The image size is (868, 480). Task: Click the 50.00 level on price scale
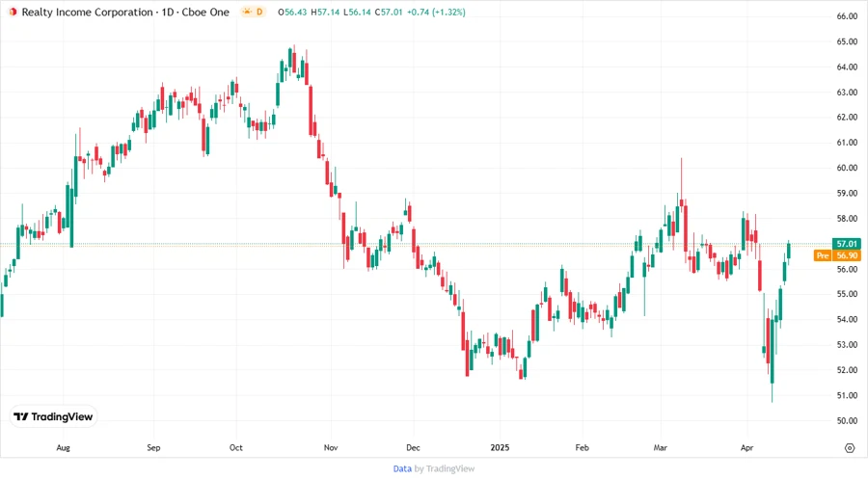point(847,421)
